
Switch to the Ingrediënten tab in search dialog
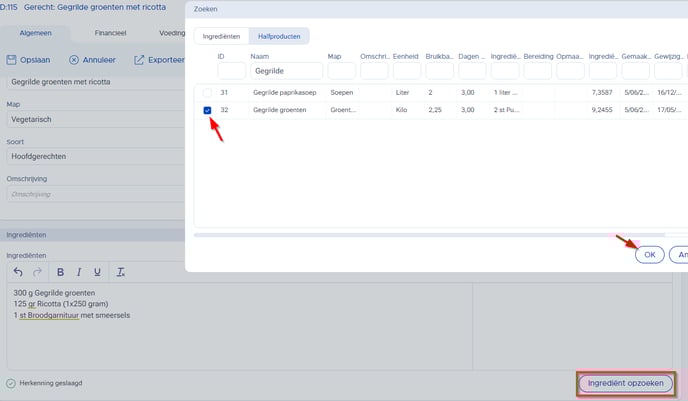coord(221,36)
